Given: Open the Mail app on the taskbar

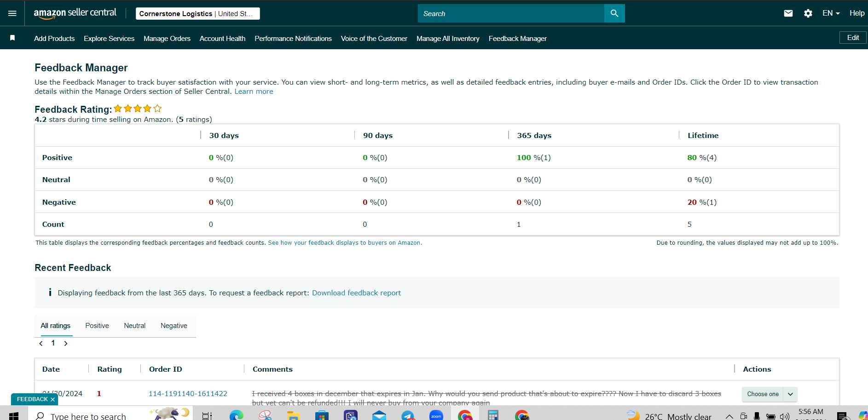Looking at the screenshot, I should point(379,416).
